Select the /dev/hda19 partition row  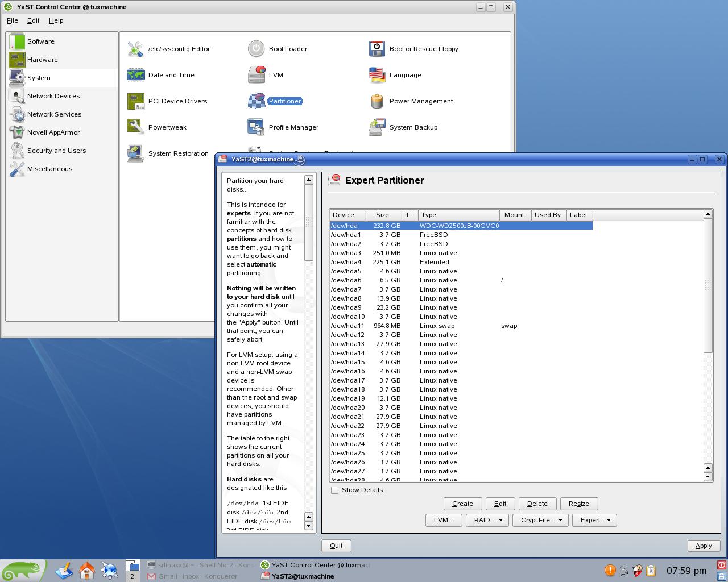tap(461, 398)
